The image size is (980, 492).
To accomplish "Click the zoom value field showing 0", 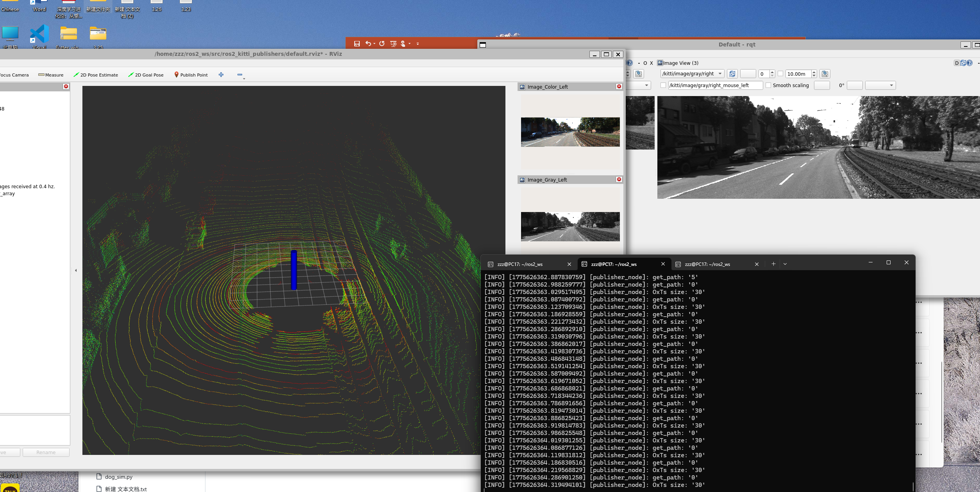I will [x=764, y=74].
